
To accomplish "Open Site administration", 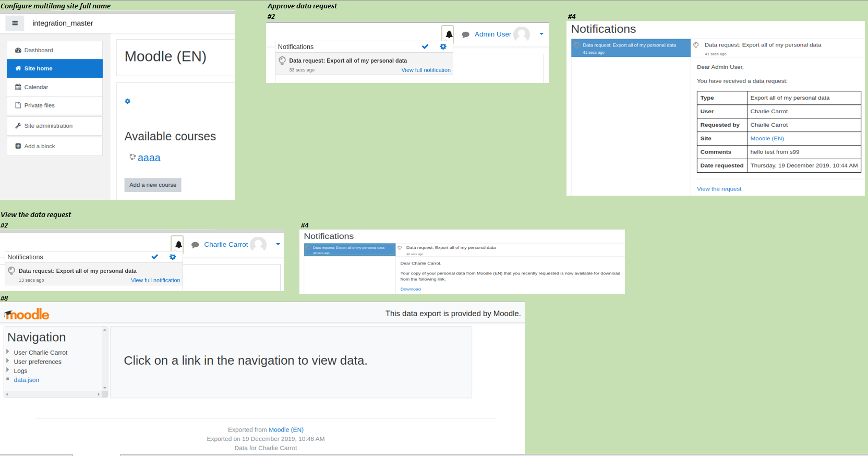I will click(55, 126).
